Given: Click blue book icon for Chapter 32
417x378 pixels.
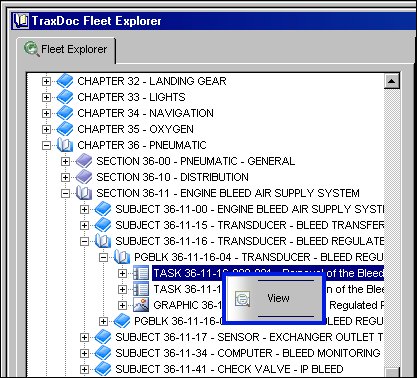Looking at the screenshot, I should (65, 81).
